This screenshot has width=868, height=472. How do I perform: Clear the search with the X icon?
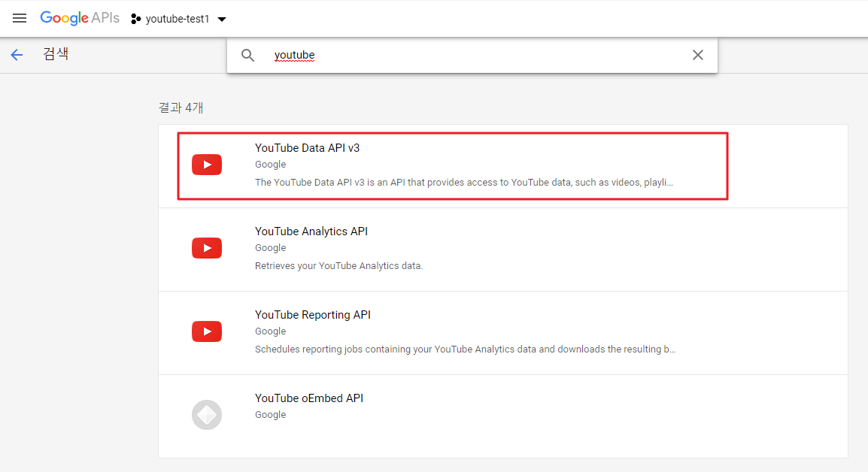pyautogui.click(x=697, y=55)
